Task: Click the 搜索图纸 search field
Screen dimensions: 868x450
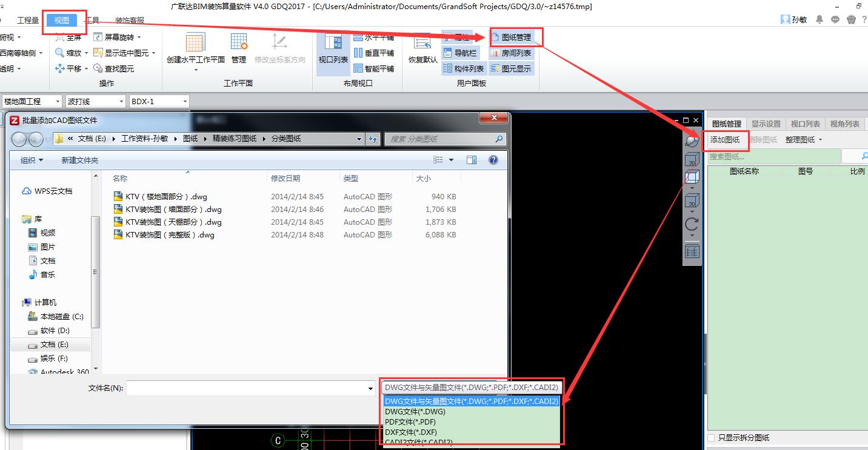Action: (773, 156)
